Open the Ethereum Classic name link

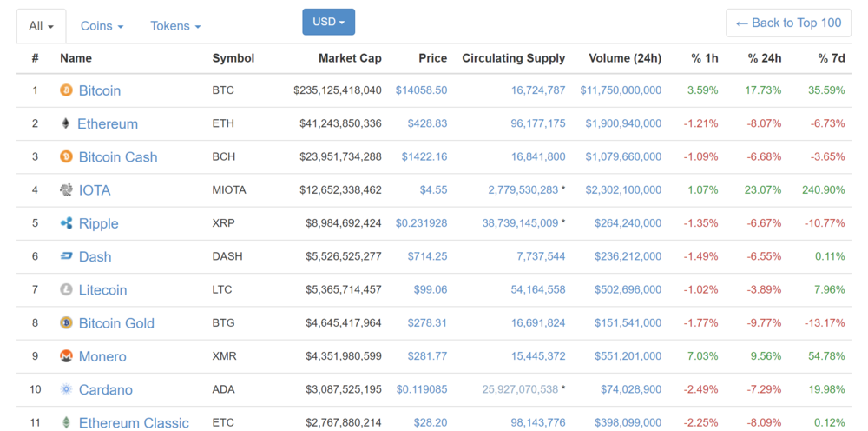[134, 423]
